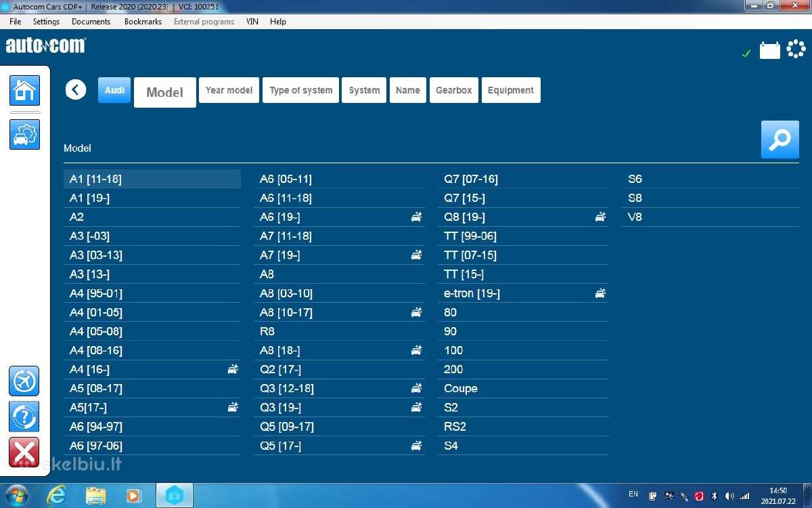
Task: Select the Name step
Action: click(x=408, y=90)
